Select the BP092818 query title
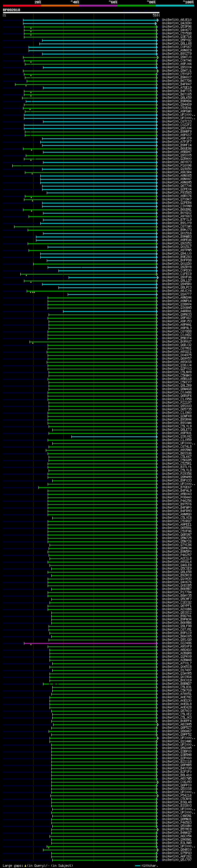The width and height of the screenshot is (197, 868). coord(11,10)
